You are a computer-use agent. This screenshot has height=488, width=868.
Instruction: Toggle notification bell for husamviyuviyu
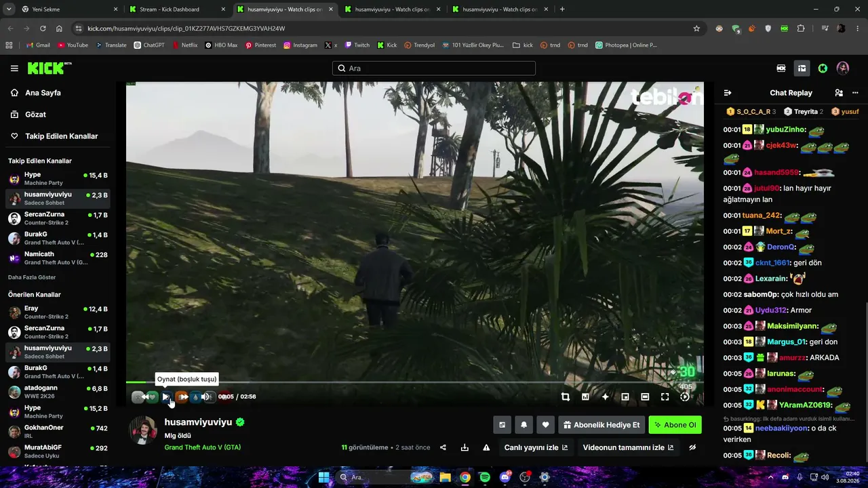tap(524, 425)
